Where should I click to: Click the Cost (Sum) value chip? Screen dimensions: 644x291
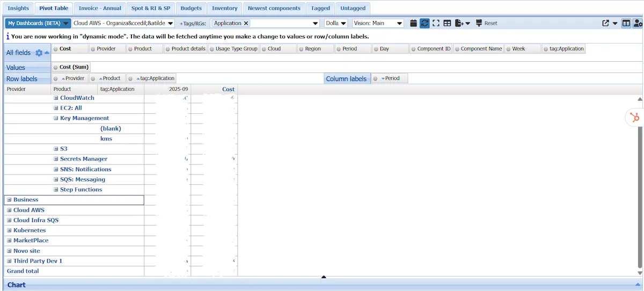(71, 67)
